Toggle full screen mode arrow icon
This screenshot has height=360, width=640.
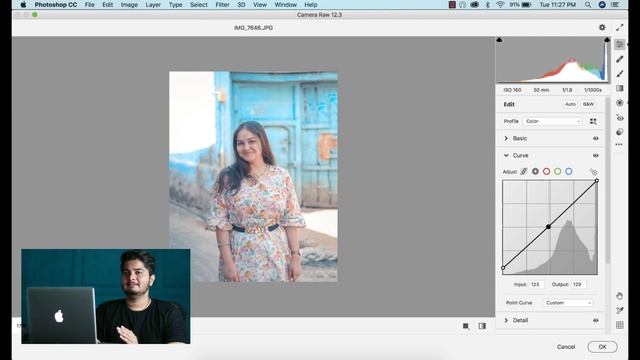pos(620,27)
